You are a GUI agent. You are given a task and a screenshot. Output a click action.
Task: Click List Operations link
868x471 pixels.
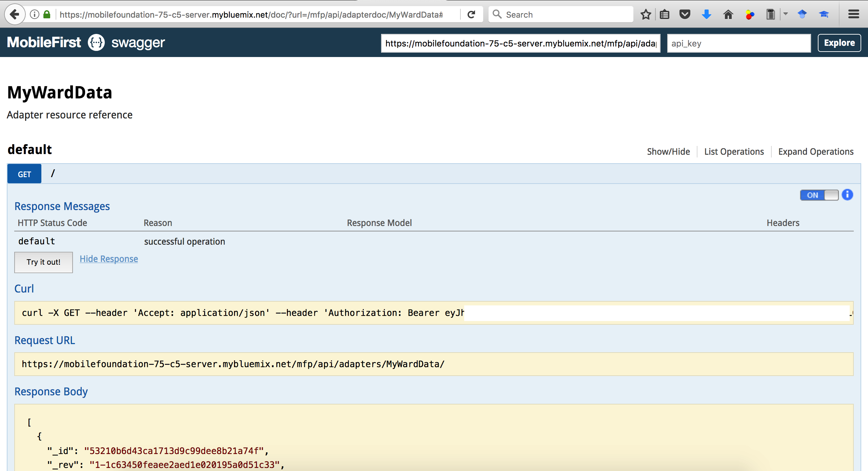tap(734, 152)
